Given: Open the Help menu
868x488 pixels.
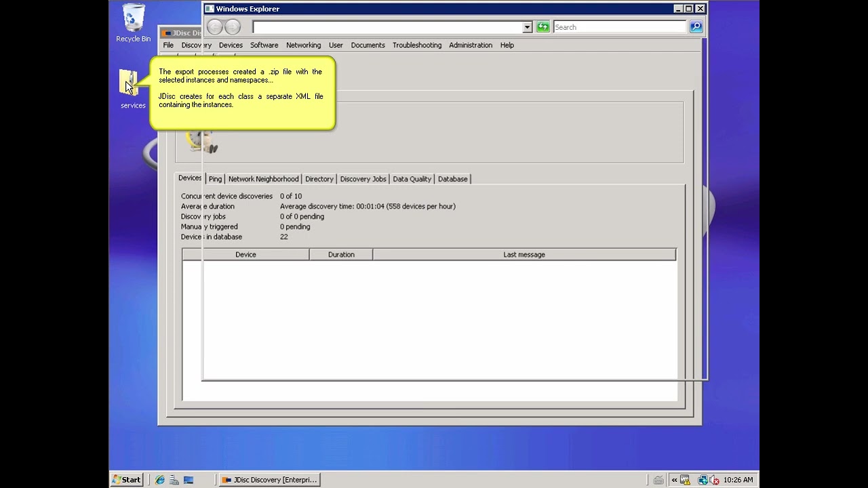Looking at the screenshot, I should 507,45.
